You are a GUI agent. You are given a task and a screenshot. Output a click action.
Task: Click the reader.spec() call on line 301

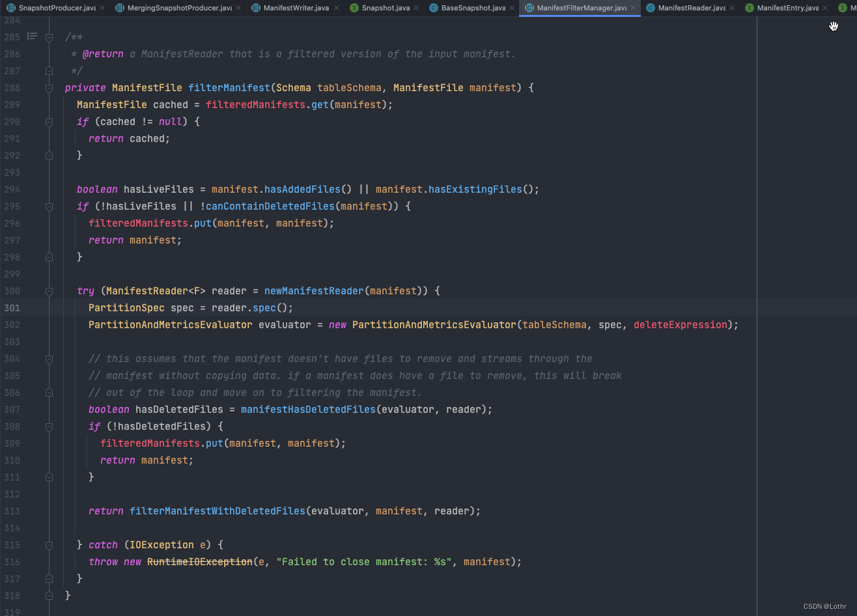252,308
